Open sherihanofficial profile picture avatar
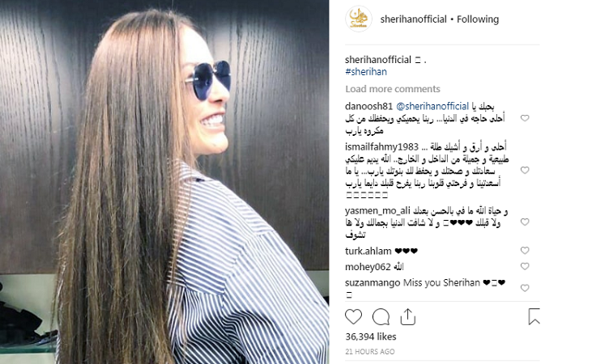 (359, 19)
